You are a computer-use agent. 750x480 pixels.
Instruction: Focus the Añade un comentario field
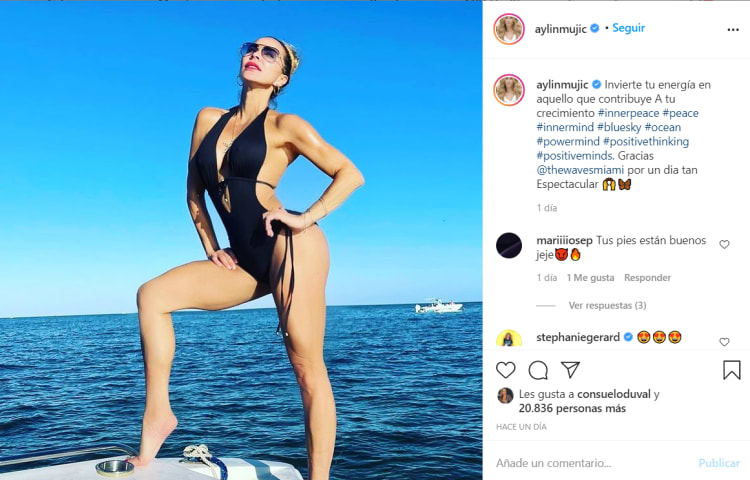coord(593,463)
